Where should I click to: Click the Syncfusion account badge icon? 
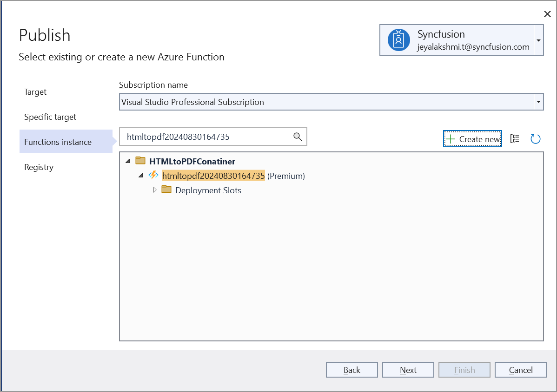[398, 40]
